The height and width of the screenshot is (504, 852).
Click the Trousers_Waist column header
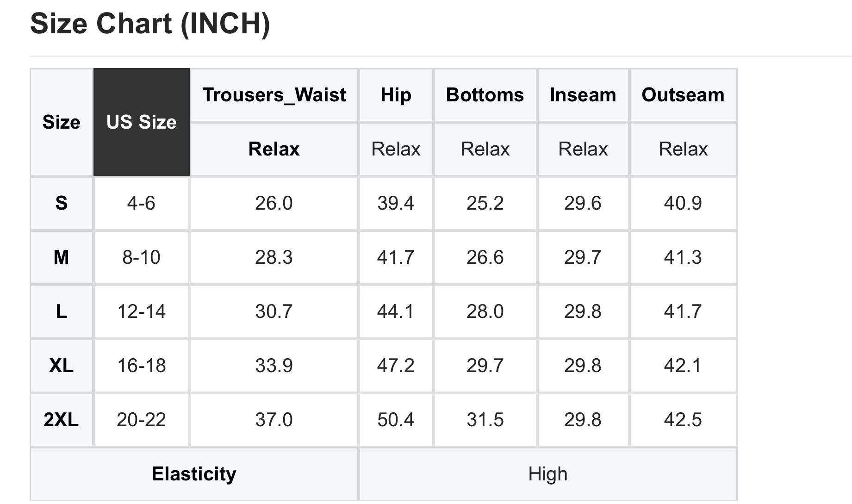(x=274, y=95)
